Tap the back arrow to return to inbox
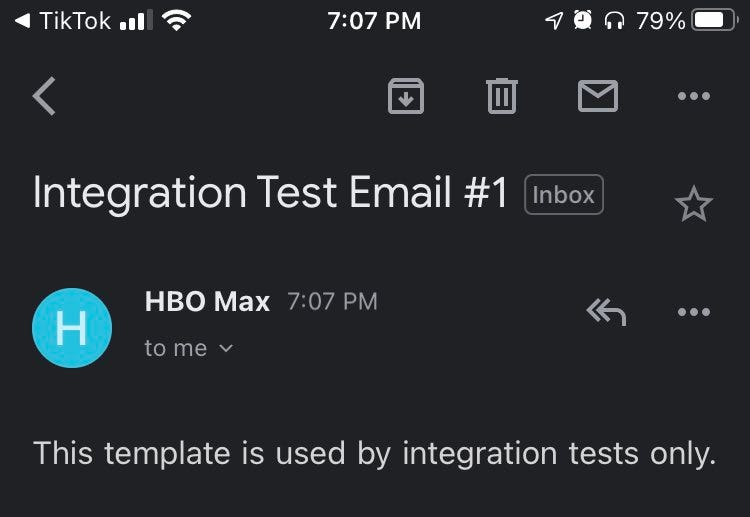The width and height of the screenshot is (750, 517). pyautogui.click(x=45, y=97)
